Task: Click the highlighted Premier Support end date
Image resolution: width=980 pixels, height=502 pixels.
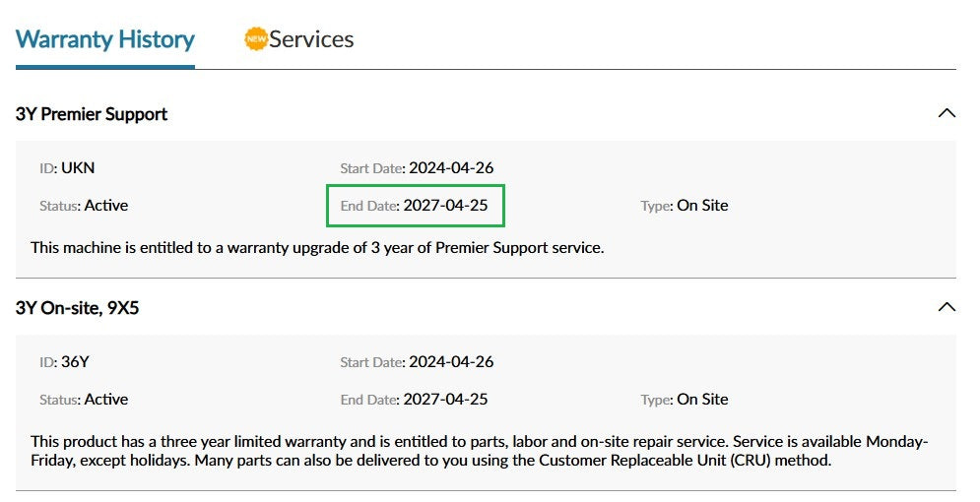Action: (445, 206)
